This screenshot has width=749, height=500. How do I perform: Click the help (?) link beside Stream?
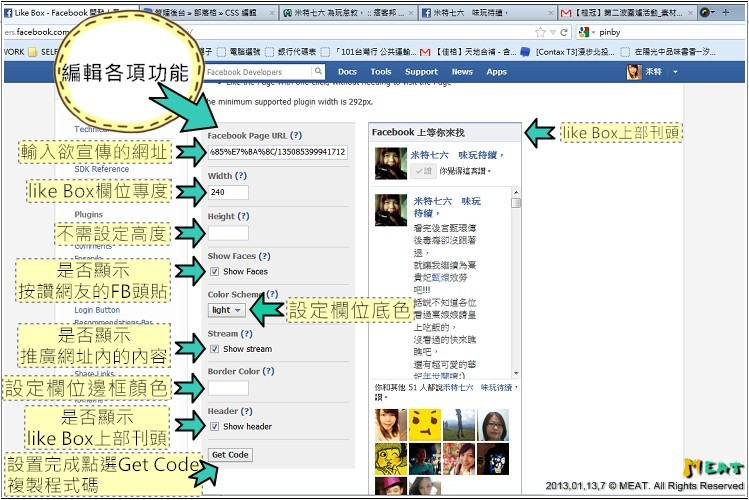click(x=246, y=333)
